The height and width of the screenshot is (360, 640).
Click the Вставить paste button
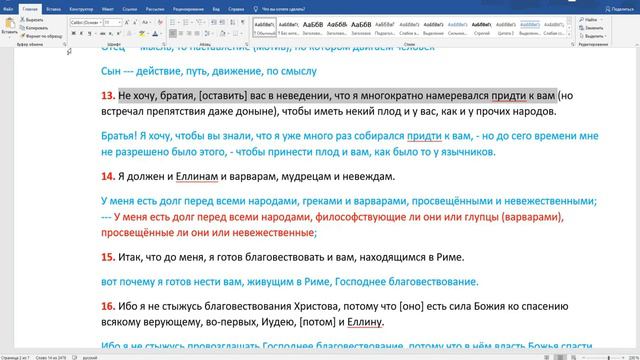9,26
